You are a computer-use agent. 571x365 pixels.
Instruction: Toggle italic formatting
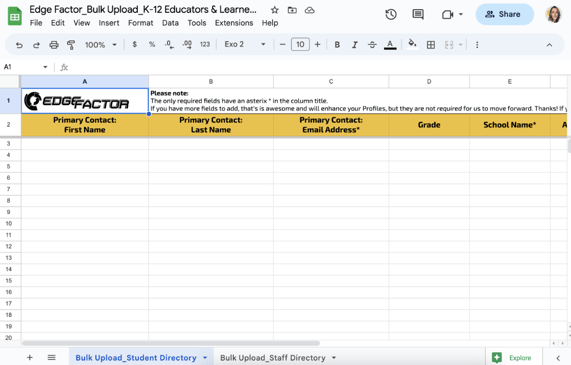pyautogui.click(x=355, y=44)
